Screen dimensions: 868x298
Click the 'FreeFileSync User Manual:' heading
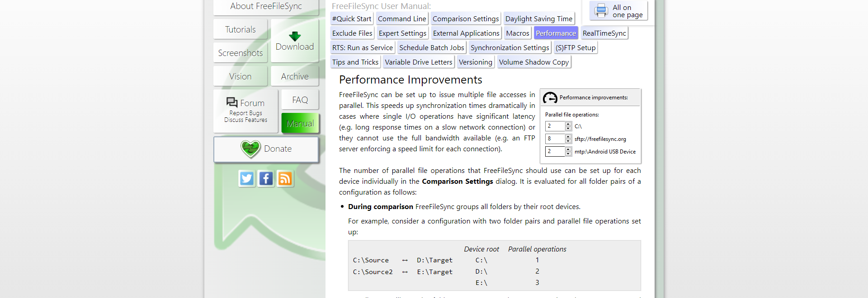(x=381, y=6)
